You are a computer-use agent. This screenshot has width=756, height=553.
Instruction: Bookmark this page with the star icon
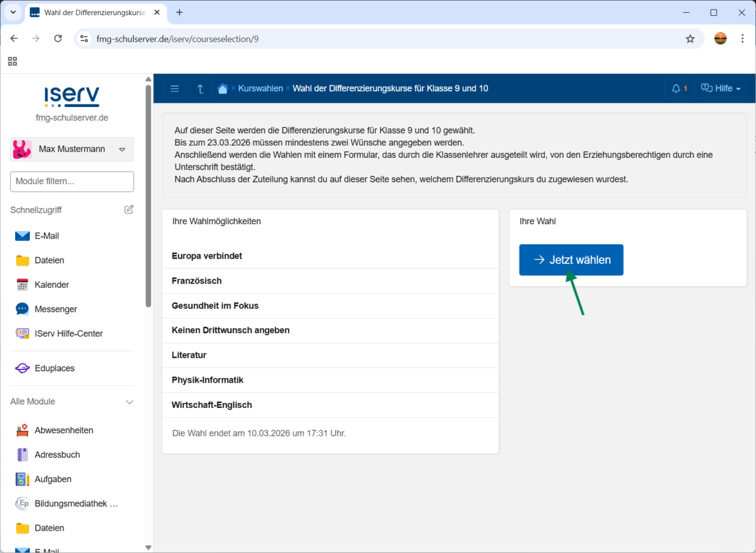690,39
